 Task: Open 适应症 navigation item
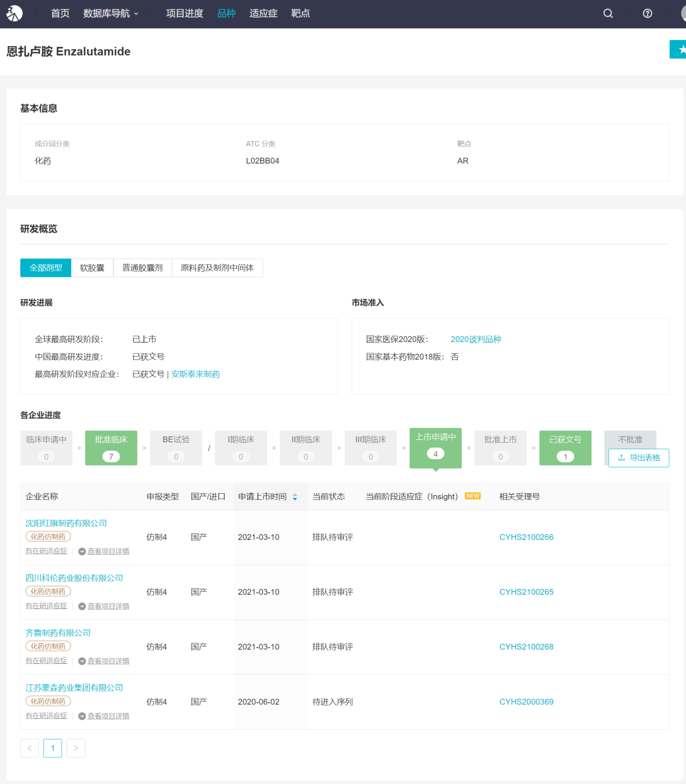coord(263,14)
